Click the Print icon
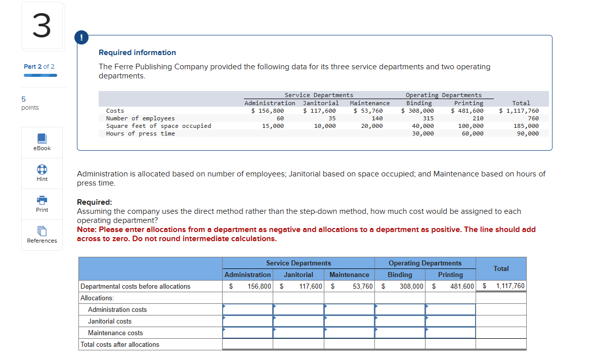 (x=42, y=204)
